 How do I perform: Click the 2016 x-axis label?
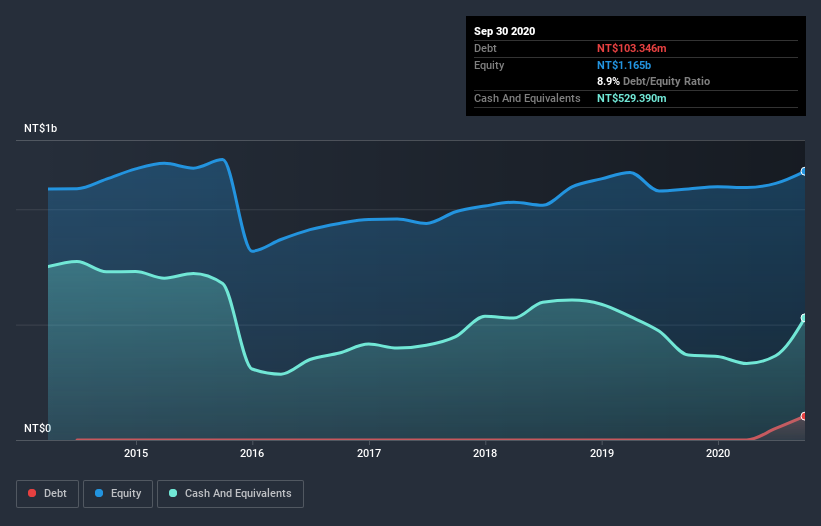[252, 453]
